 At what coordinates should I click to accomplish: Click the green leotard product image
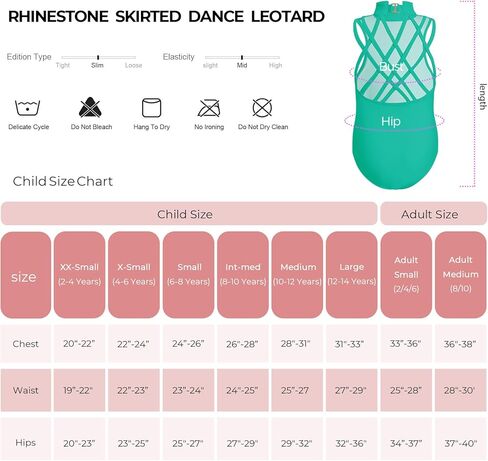click(395, 95)
